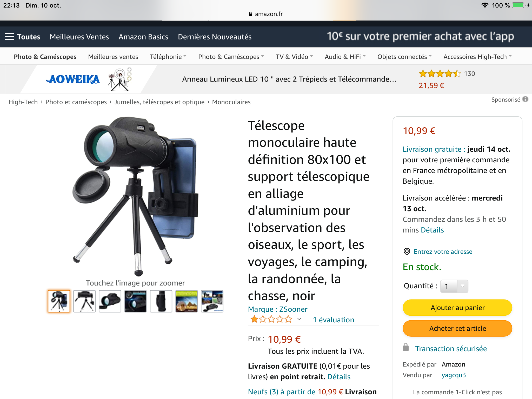Open the TV & Vidéo menu

coord(294,57)
